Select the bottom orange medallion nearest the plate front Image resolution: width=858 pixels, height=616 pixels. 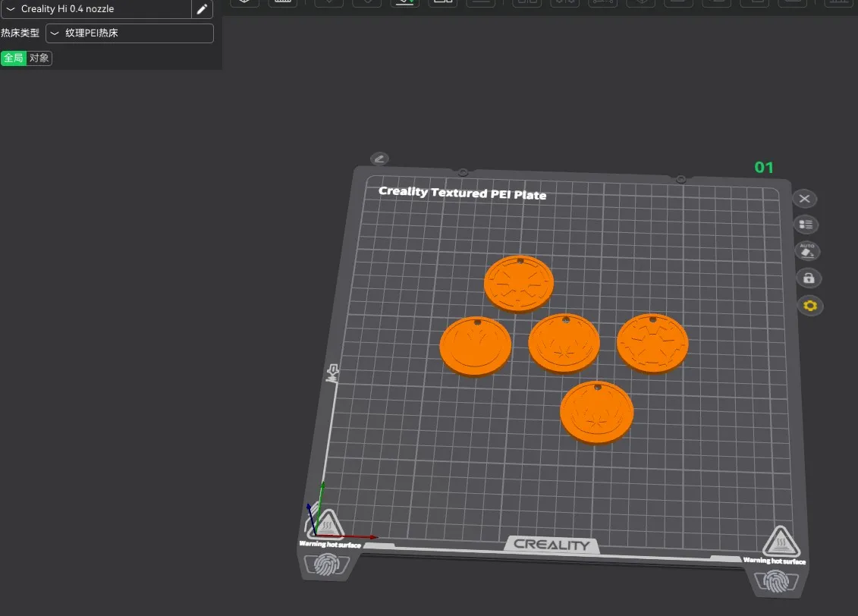(596, 413)
